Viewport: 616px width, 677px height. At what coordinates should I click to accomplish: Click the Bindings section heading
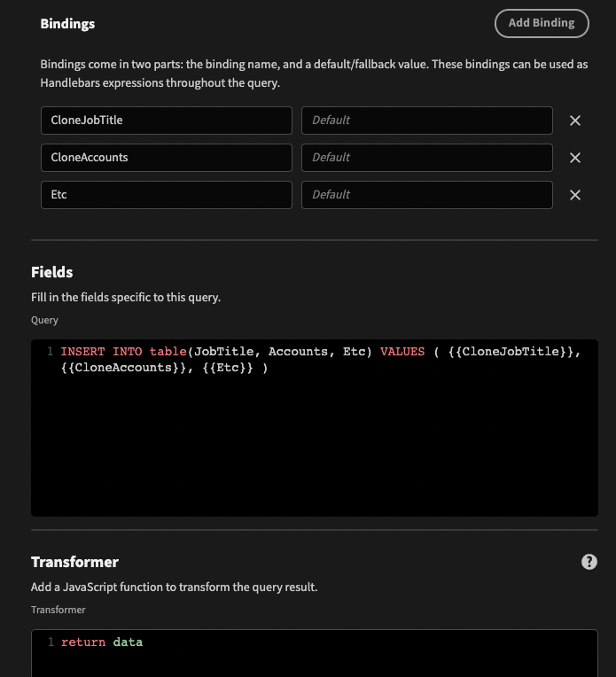click(67, 24)
